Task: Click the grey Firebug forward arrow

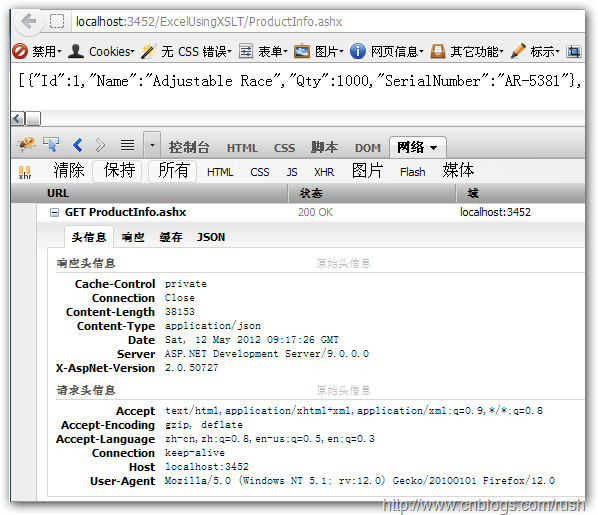Action: click(100, 145)
